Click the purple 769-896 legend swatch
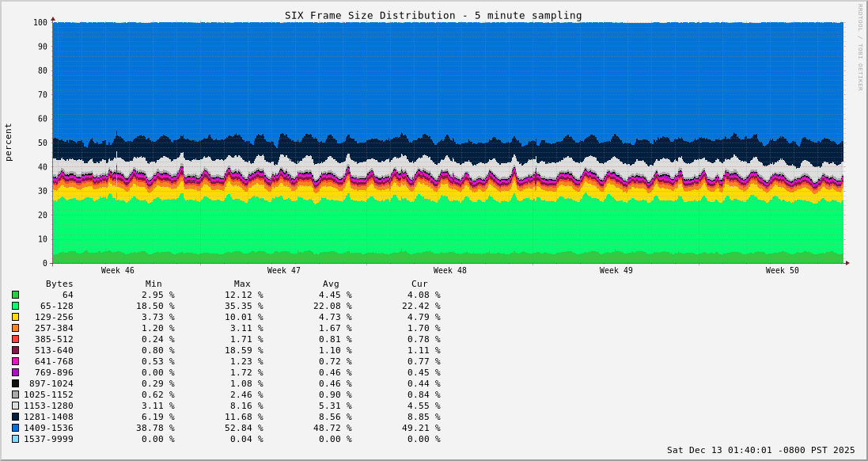868x461 pixels. pos(15,372)
